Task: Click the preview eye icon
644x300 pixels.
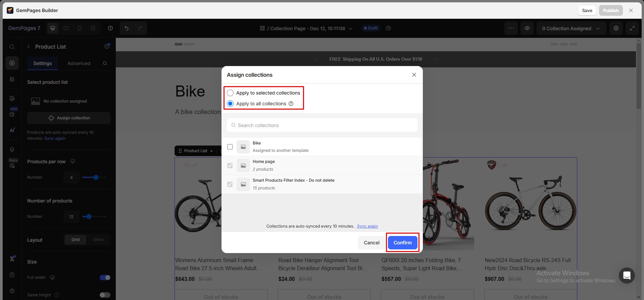Action: click(x=527, y=28)
